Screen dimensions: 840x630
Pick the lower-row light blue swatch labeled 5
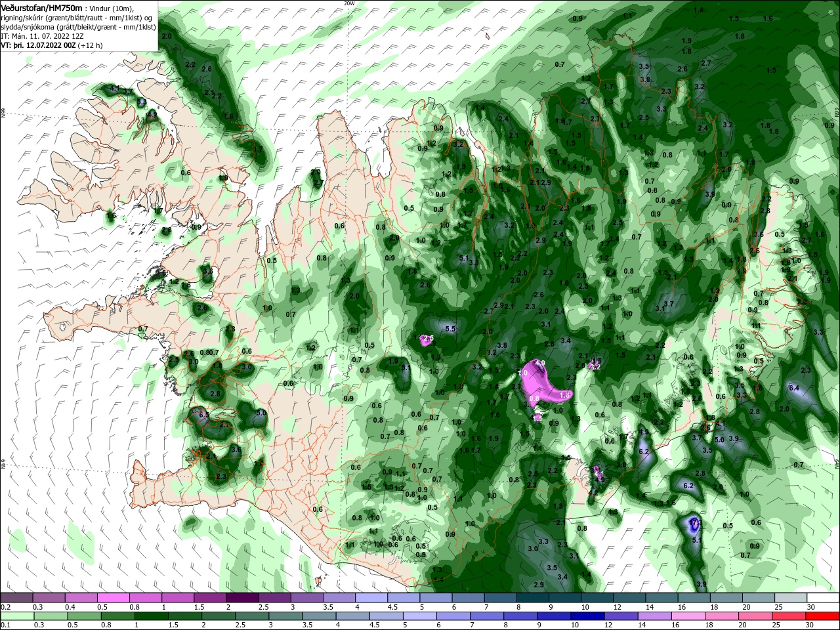(x=420, y=616)
